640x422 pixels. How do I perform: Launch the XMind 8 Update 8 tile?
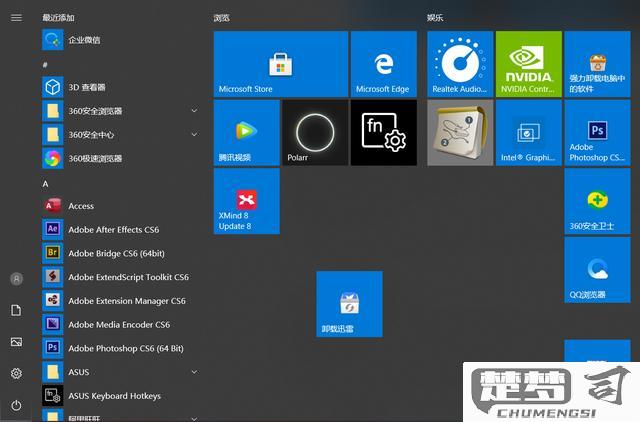coord(247,201)
